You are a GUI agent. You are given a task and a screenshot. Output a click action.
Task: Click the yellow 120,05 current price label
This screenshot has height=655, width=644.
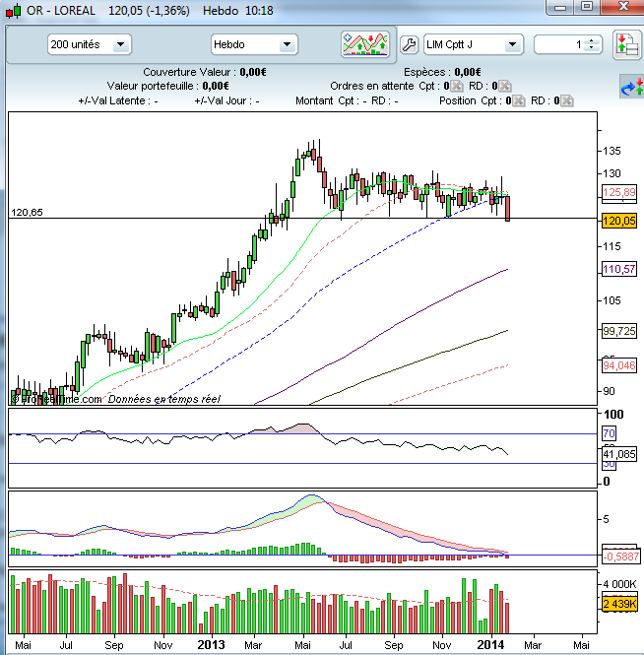coord(619,221)
